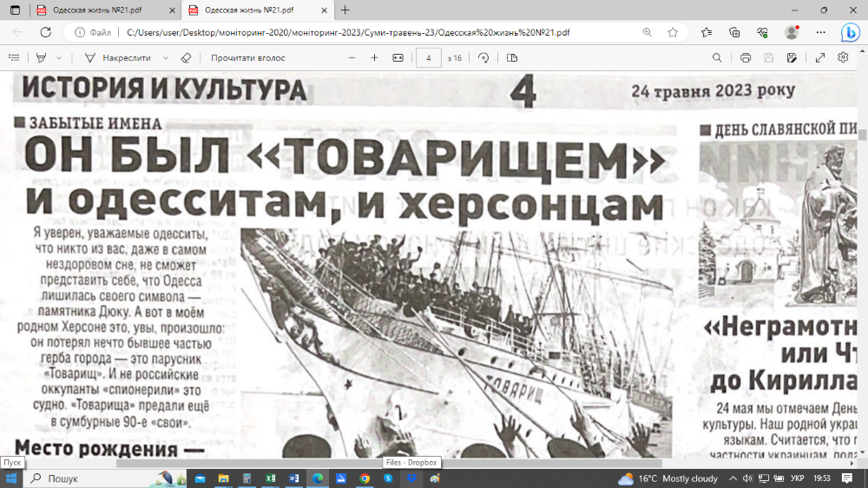Open Browser essentials heart icon
Image resolution: width=868 pixels, height=488 pixels.
762,32
